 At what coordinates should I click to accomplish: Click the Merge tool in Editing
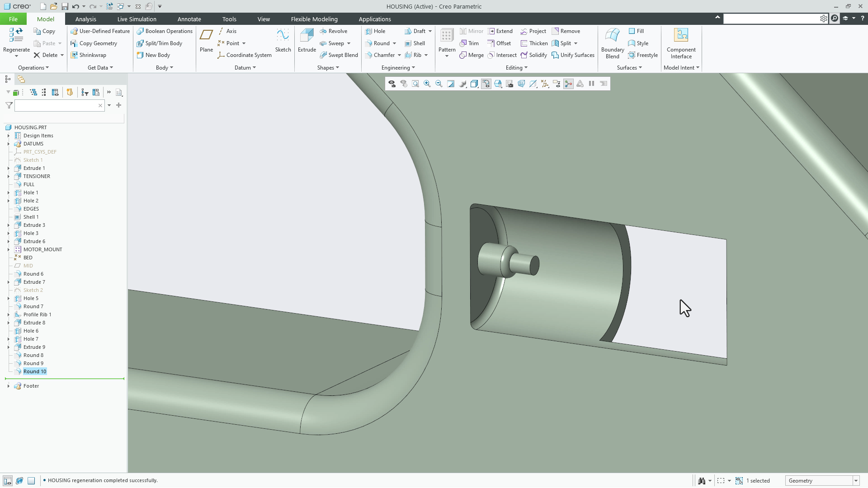tap(472, 55)
